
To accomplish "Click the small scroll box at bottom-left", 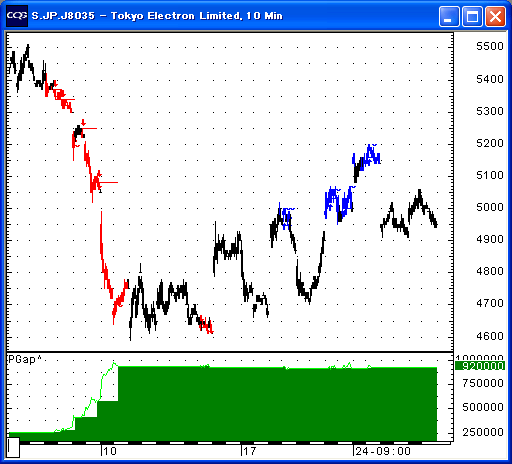I will coord(13,447).
